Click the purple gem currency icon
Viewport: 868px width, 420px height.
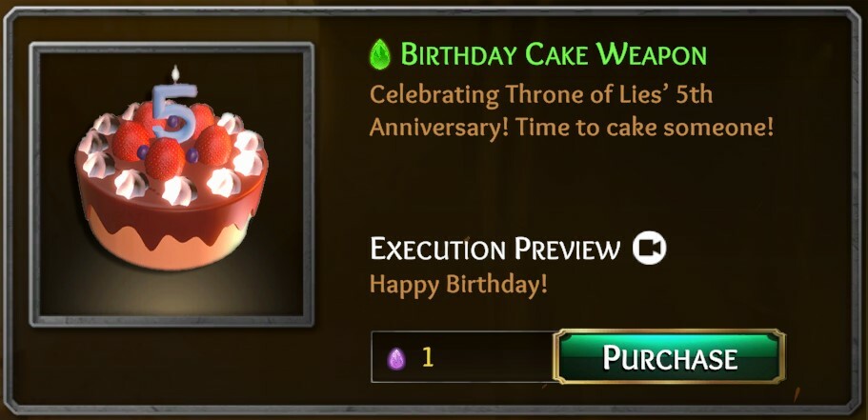point(396,359)
